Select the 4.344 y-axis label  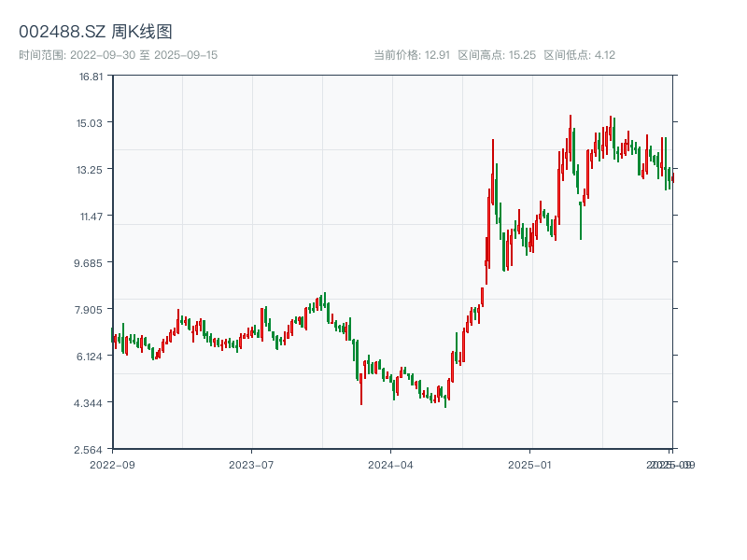(91, 402)
